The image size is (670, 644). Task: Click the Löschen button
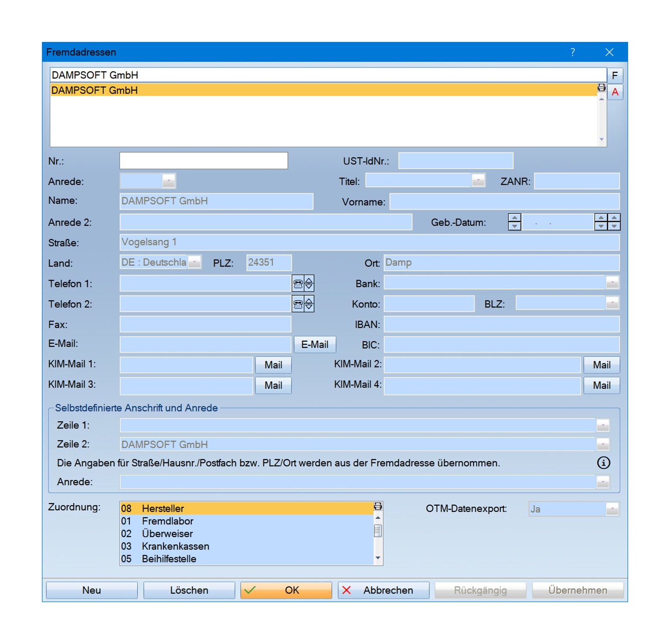coord(189,590)
